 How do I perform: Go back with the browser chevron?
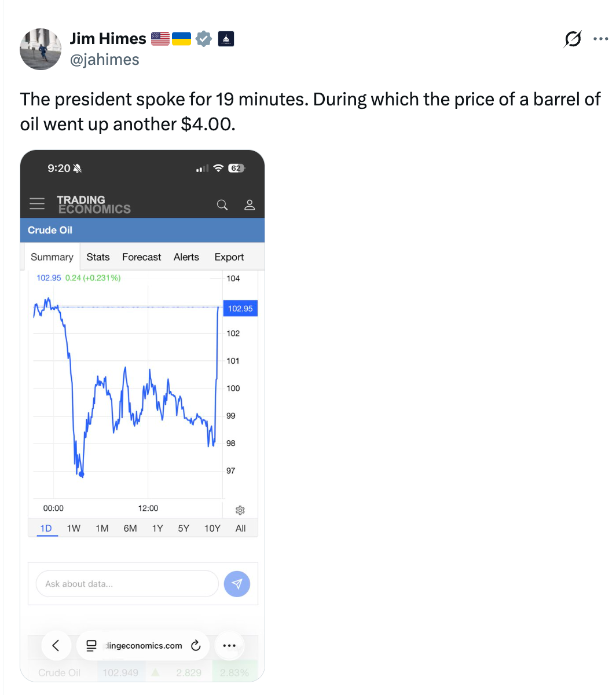click(56, 646)
